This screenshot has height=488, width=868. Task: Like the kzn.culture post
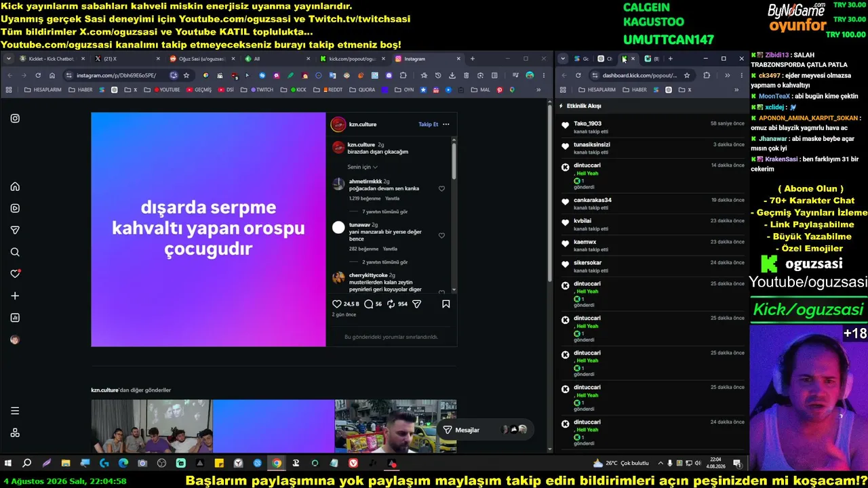(x=337, y=304)
